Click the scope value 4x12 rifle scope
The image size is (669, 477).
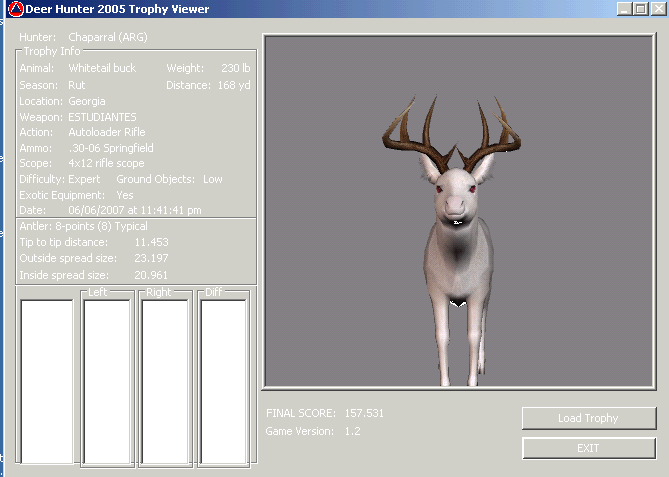106,163
